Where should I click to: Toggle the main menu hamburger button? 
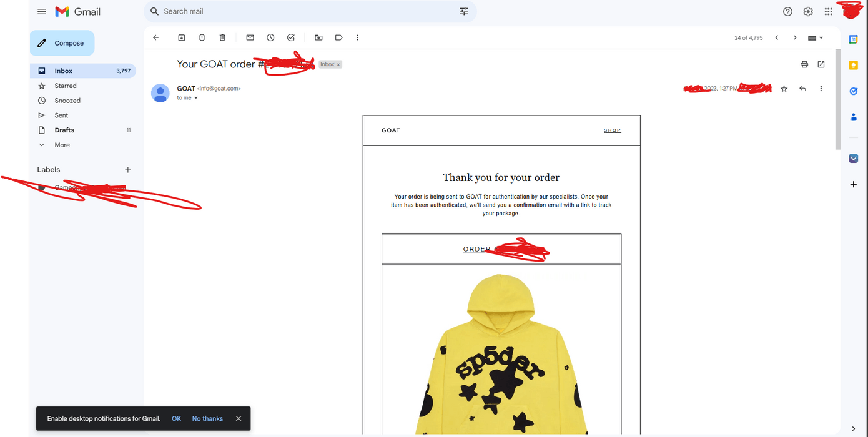point(42,11)
